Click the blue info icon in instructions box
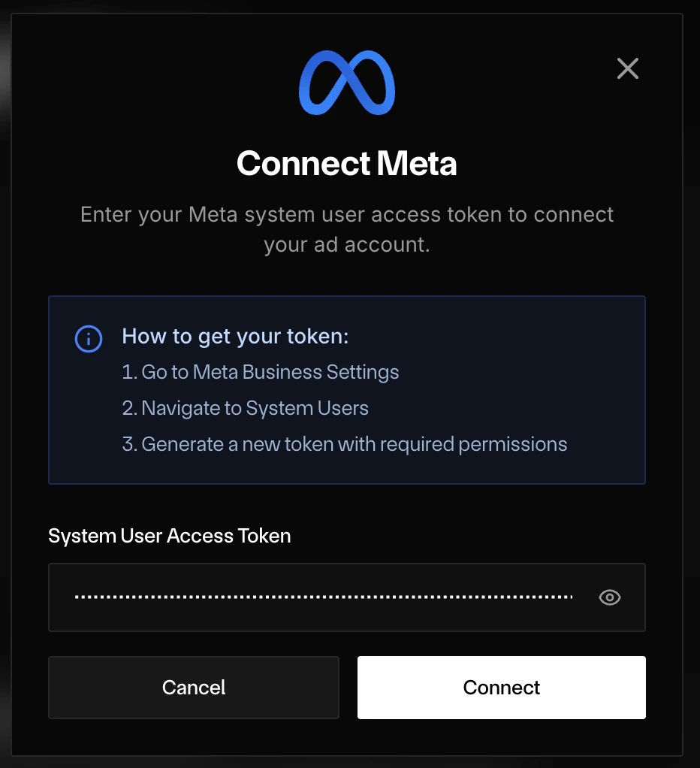Image resolution: width=700 pixels, height=768 pixels. point(89,339)
